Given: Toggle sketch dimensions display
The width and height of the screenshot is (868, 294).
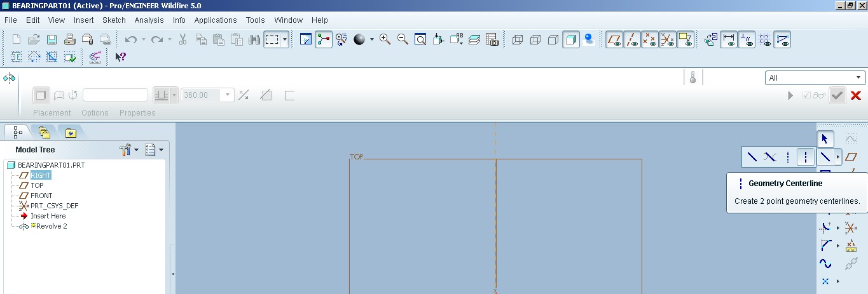Looking at the screenshot, I should pos(729,39).
